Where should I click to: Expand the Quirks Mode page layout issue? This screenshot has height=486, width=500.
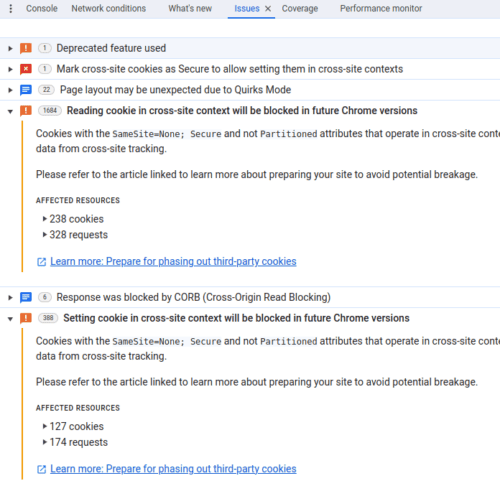click(x=10, y=90)
